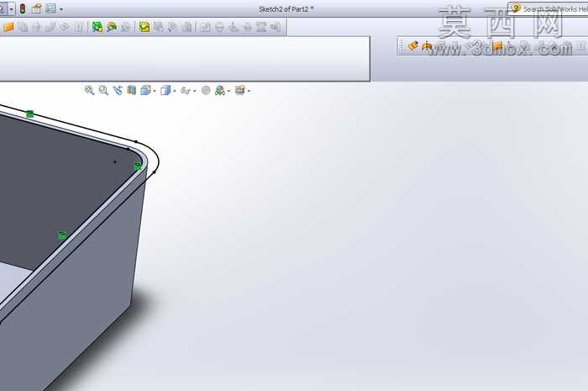Open the Apply Scene icon
Screen dimensions: 588x391
point(220,91)
